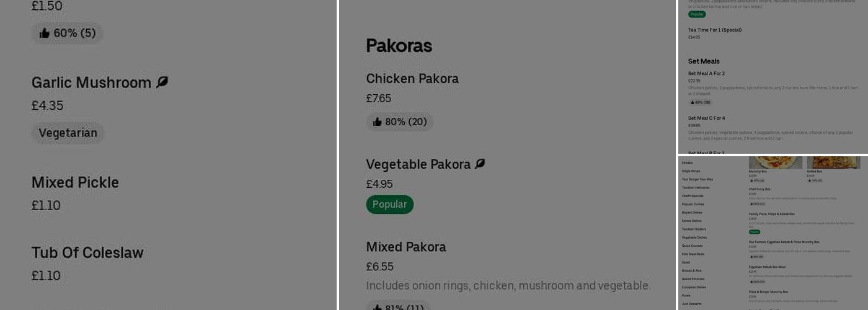The image size is (868, 310).
Task: Click the green Popular badge under Vegetable Pakora
Action: (389, 204)
